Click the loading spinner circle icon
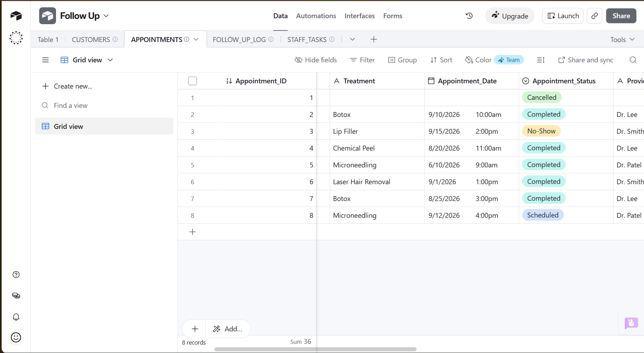The height and width of the screenshot is (353, 644). 16,38
